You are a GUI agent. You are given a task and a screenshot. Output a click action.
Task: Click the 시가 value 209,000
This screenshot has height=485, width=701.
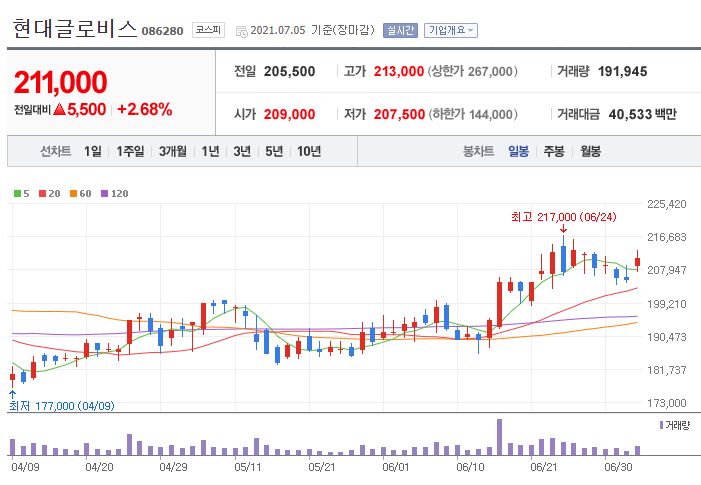pos(289,114)
